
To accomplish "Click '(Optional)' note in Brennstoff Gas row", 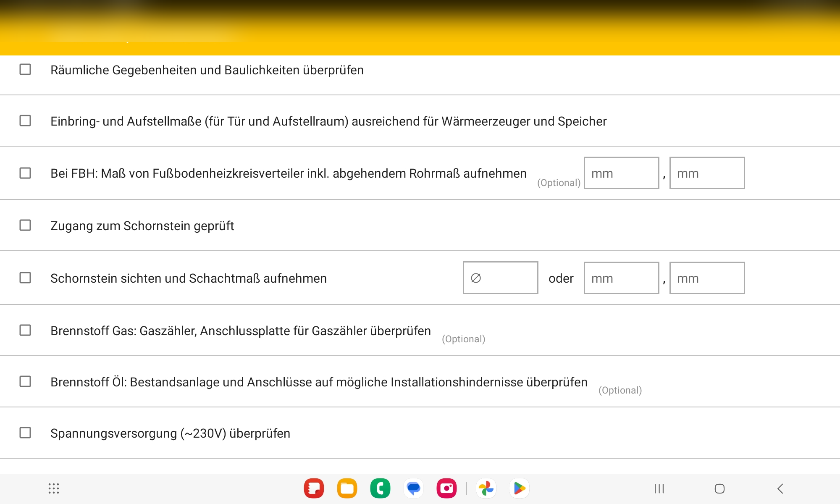I will (x=464, y=339).
